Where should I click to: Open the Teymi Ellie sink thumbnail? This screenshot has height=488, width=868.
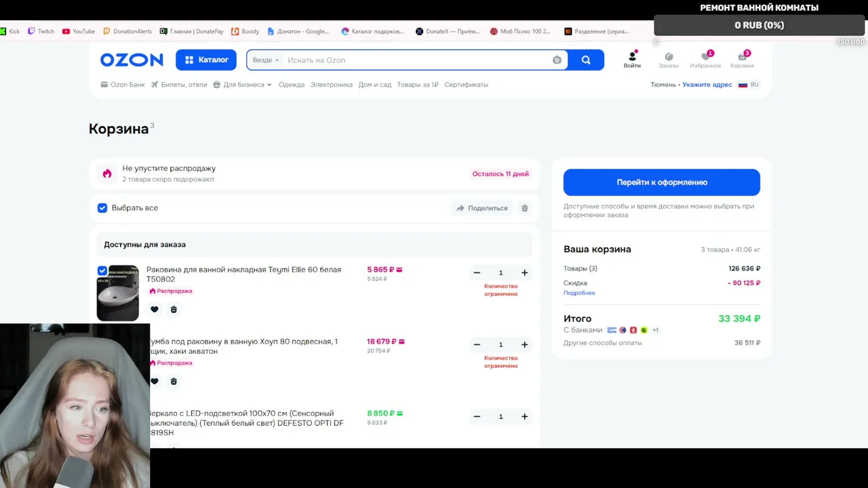coord(118,293)
